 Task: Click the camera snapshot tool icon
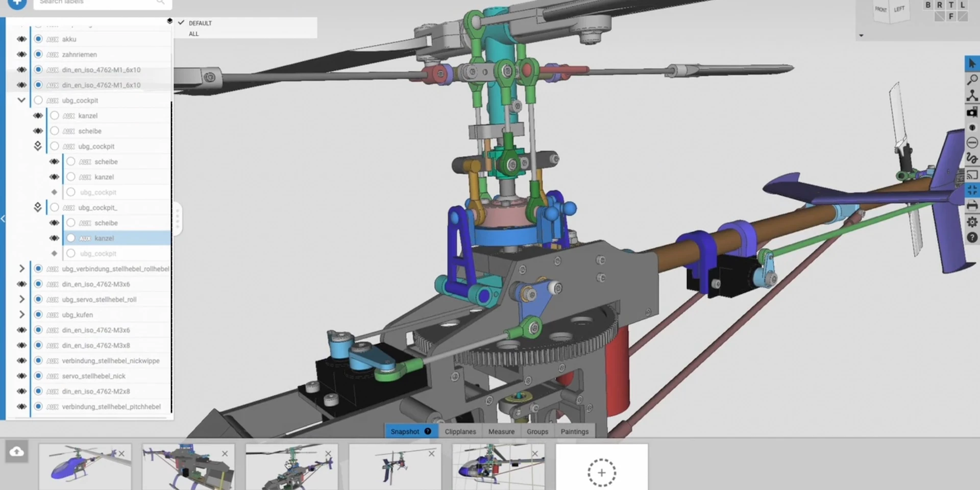tap(972, 112)
